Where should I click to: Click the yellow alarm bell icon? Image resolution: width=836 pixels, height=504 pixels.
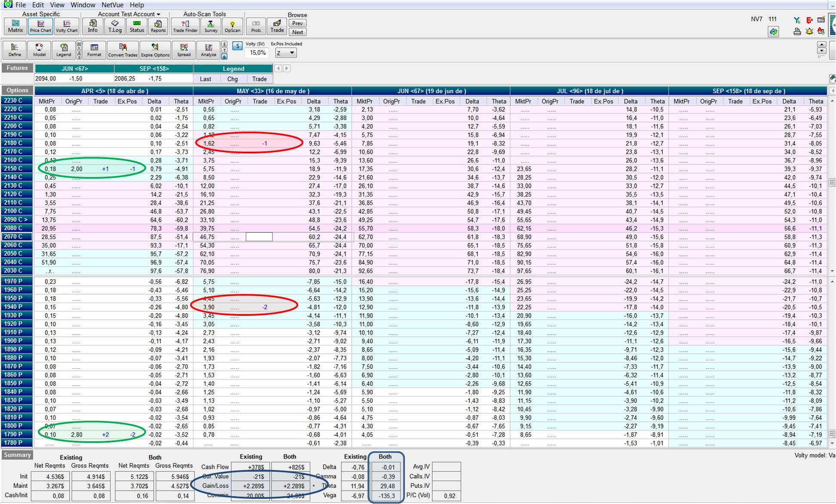tap(809, 31)
